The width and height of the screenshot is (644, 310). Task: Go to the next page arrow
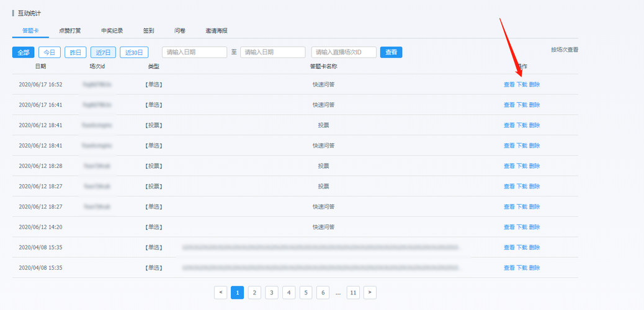click(370, 292)
